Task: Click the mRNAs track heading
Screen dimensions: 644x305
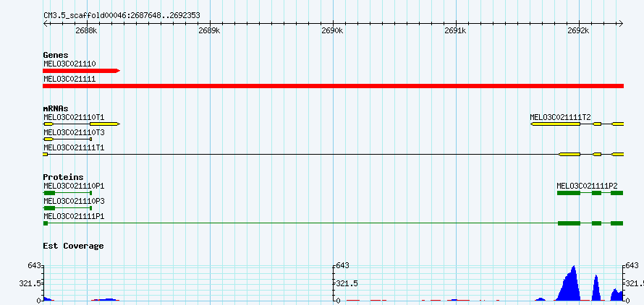Action: click(56, 108)
